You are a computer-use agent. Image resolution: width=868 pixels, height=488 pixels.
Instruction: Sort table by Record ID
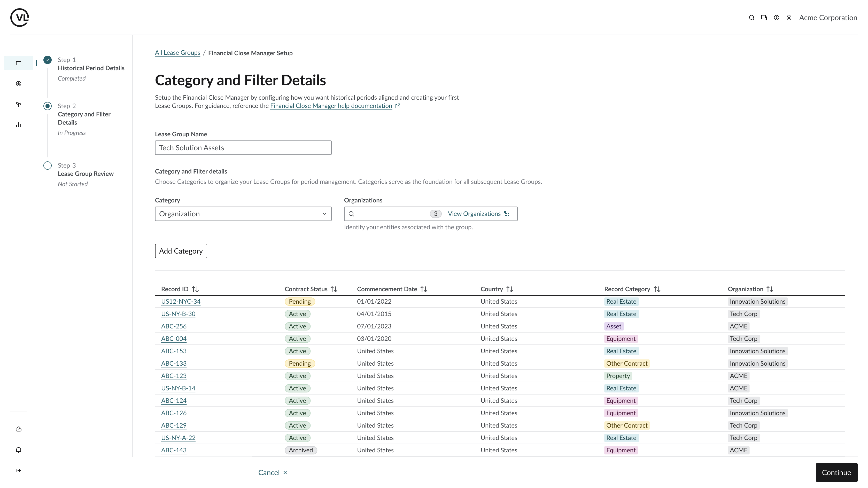tap(195, 289)
